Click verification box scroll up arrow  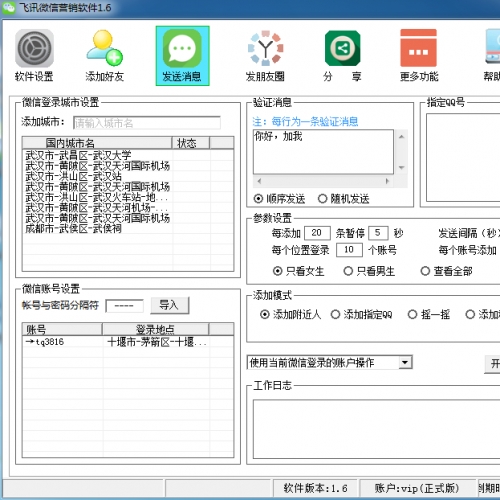(401, 137)
